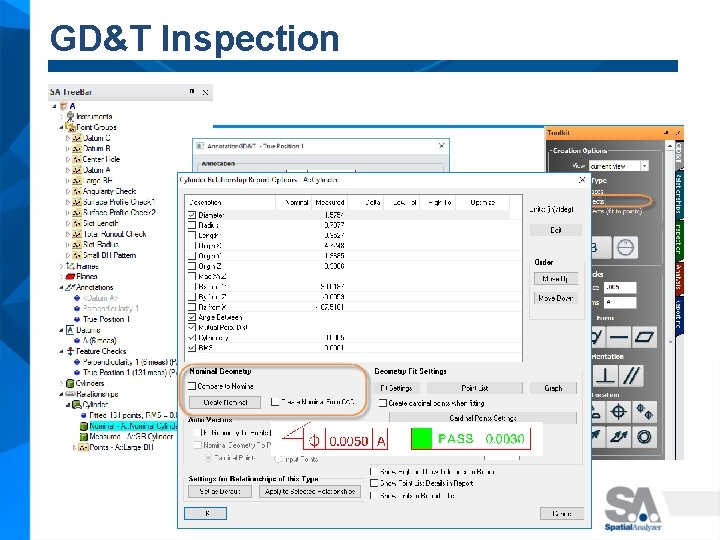Image resolution: width=720 pixels, height=540 pixels.
Task: Click the Move Down button
Action: coord(556,298)
